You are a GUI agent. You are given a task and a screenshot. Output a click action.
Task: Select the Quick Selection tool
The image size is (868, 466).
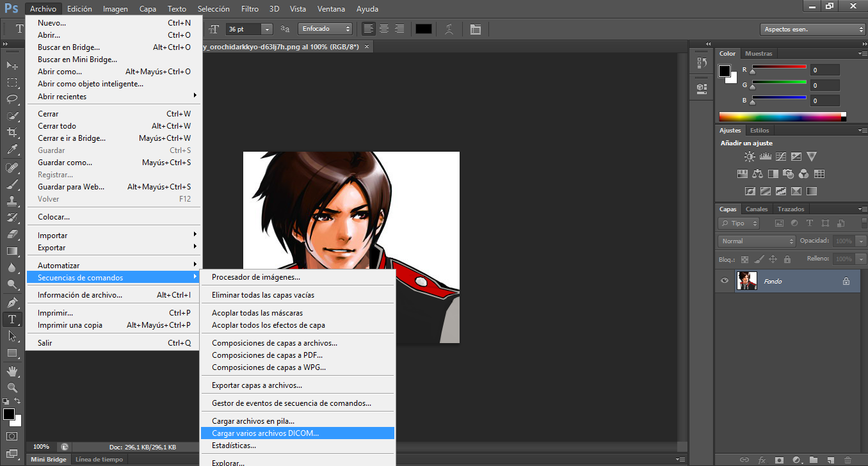12,116
